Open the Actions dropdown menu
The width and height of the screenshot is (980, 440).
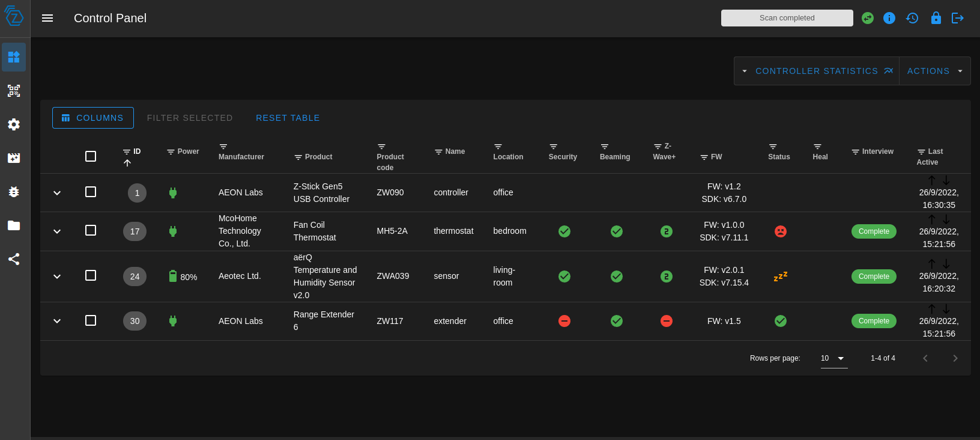coord(935,71)
